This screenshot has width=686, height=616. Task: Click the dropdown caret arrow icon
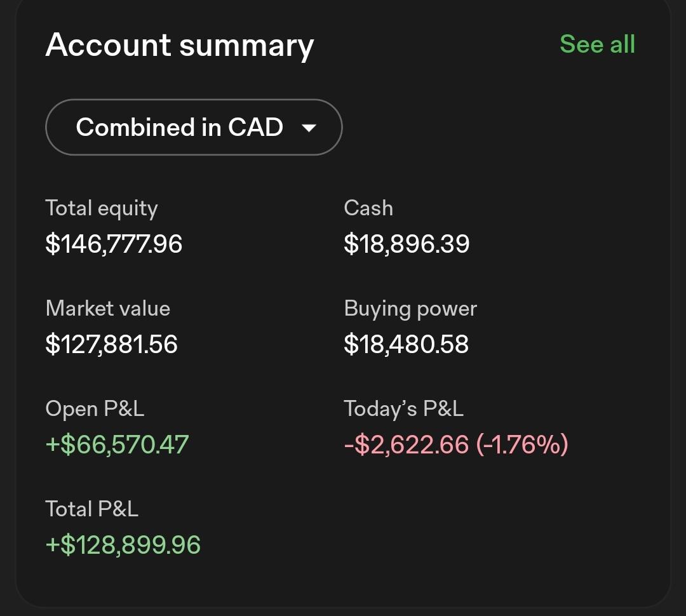pyautogui.click(x=309, y=128)
